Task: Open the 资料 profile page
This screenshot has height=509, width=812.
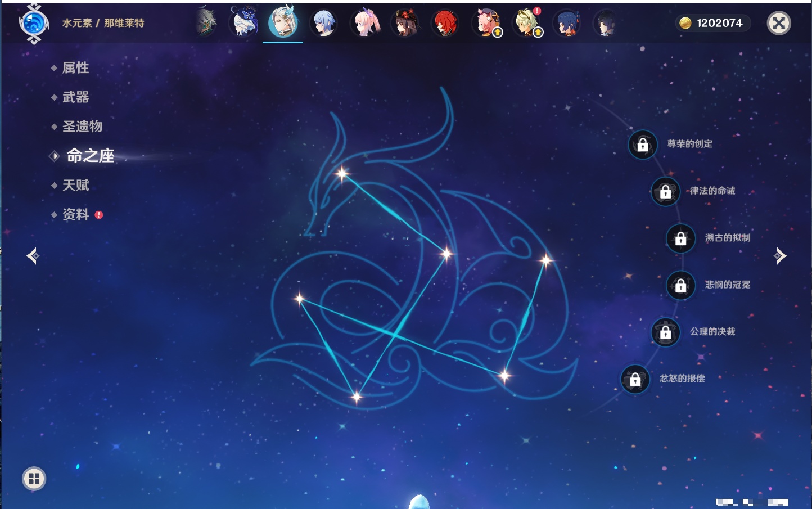Action: [75, 215]
